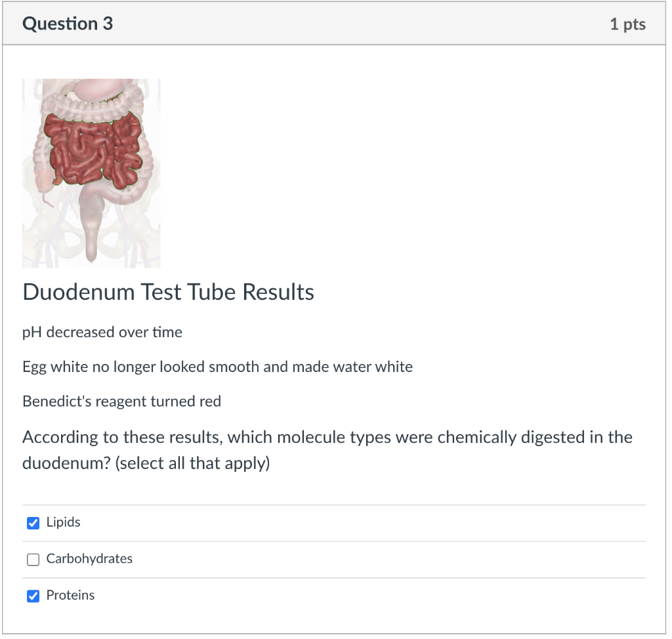Click the pH decreased over time text
The height and width of the screenshot is (639, 672).
click(x=102, y=332)
